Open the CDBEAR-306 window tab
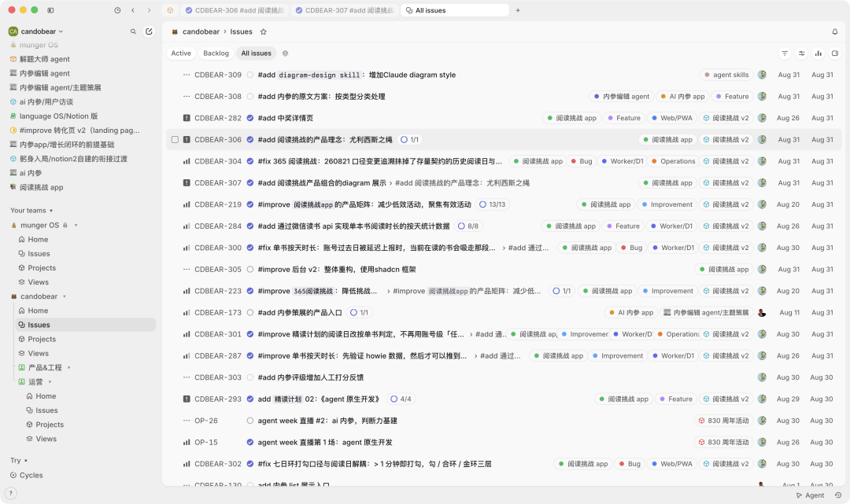This screenshot has width=850, height=504. click(235, 10)
